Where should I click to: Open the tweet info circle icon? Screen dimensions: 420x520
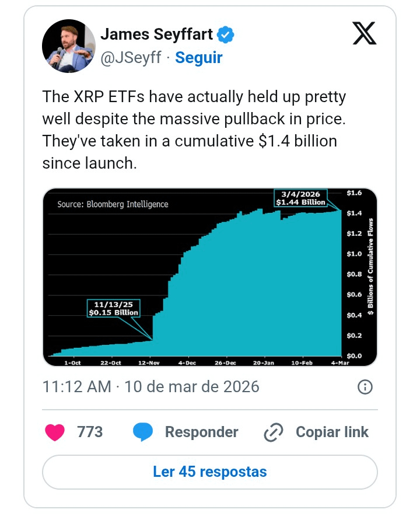click(365, 387)
